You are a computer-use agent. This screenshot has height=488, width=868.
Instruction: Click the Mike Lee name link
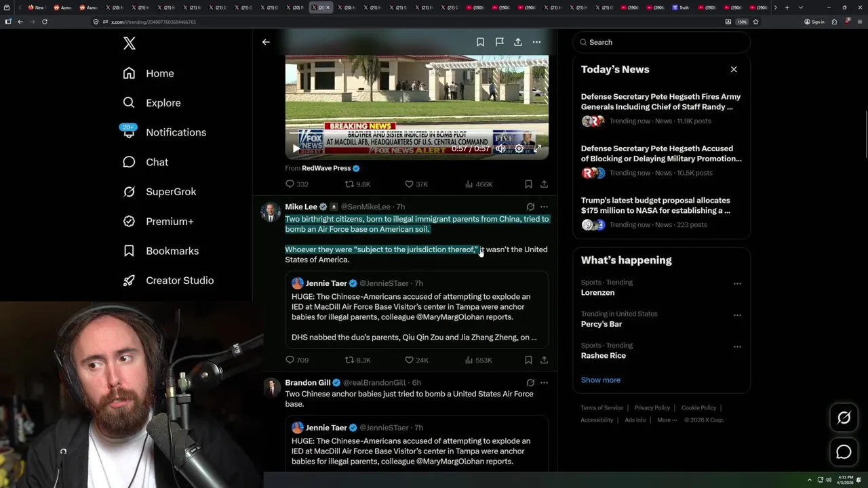[301, 207]
